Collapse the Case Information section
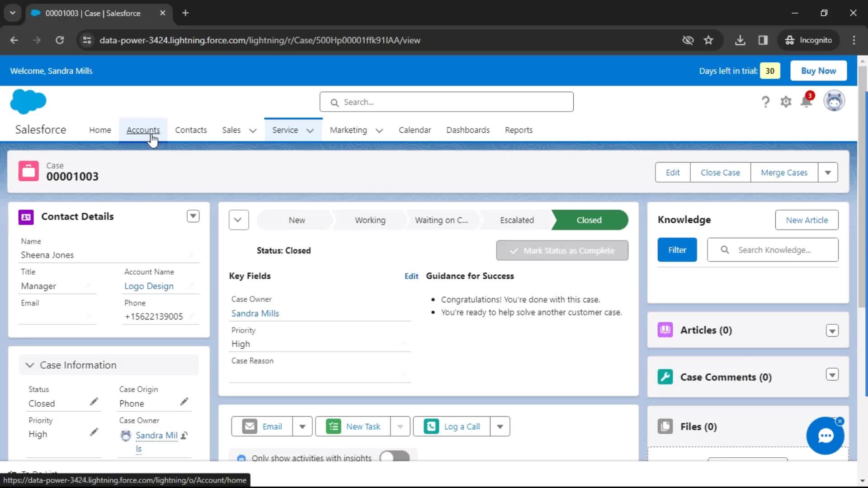The width and height of the screenshot is (868, 488). pyautogui.click(x=30, y=365)
